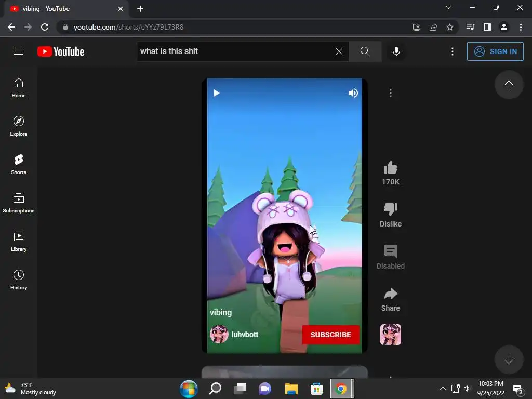
Task: Clear the search box text
Action: (x=339, y=51)
